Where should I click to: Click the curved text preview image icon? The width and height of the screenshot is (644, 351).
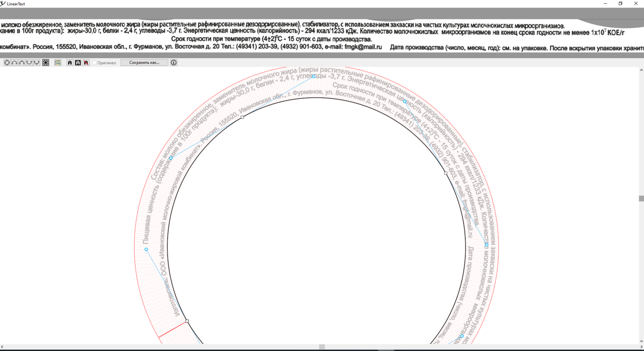58,63
